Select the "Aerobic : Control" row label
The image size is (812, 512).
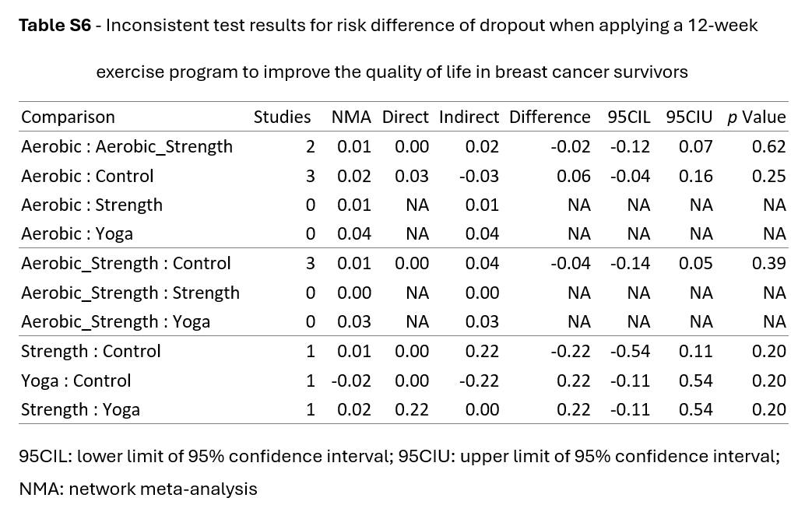point(87,176)
